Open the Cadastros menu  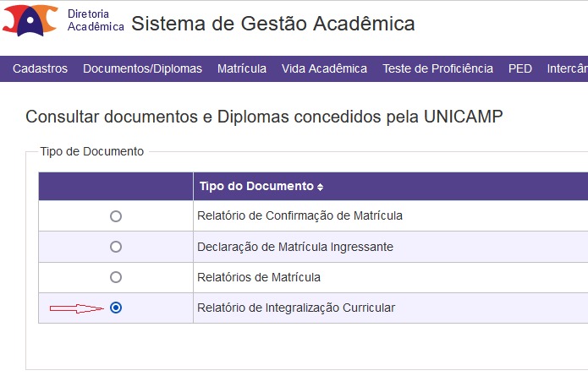pyautogui.click(x=40, y=68)
